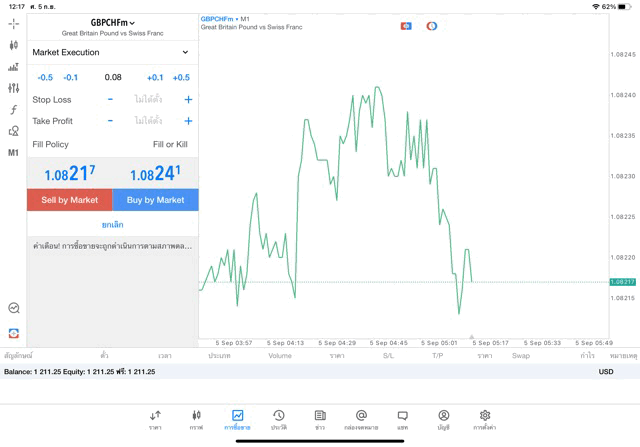Decrease volume by -0.5
This screenshot has width=640, height=447.
click(45, 77)
